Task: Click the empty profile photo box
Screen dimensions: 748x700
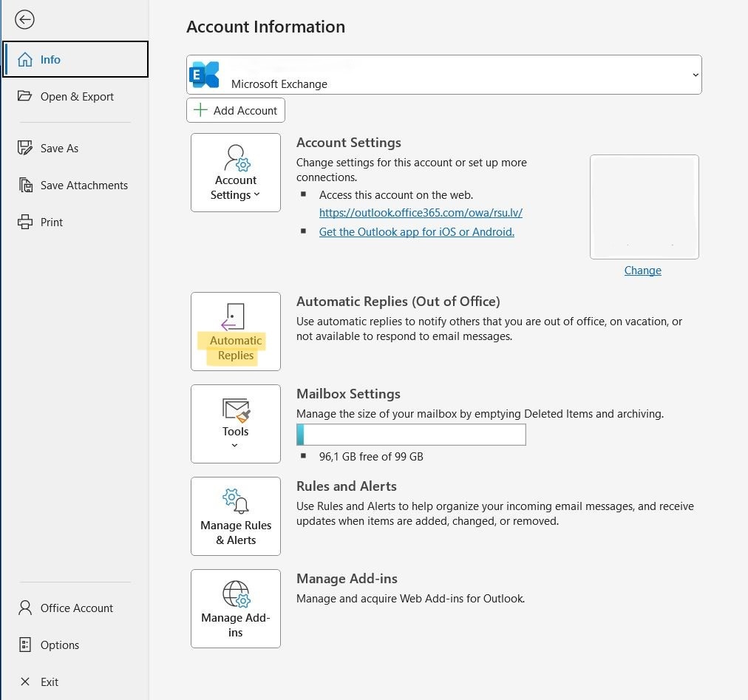Action: coord(644,207)
